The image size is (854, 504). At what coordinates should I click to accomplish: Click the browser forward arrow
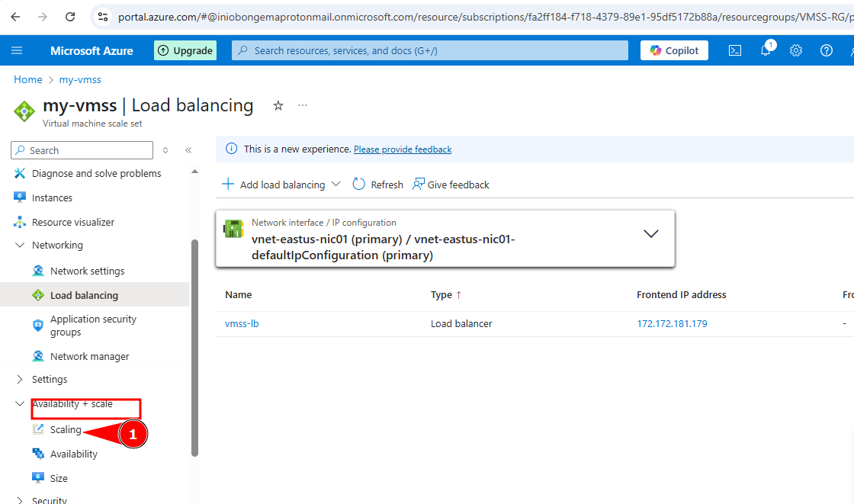point(43,17)
